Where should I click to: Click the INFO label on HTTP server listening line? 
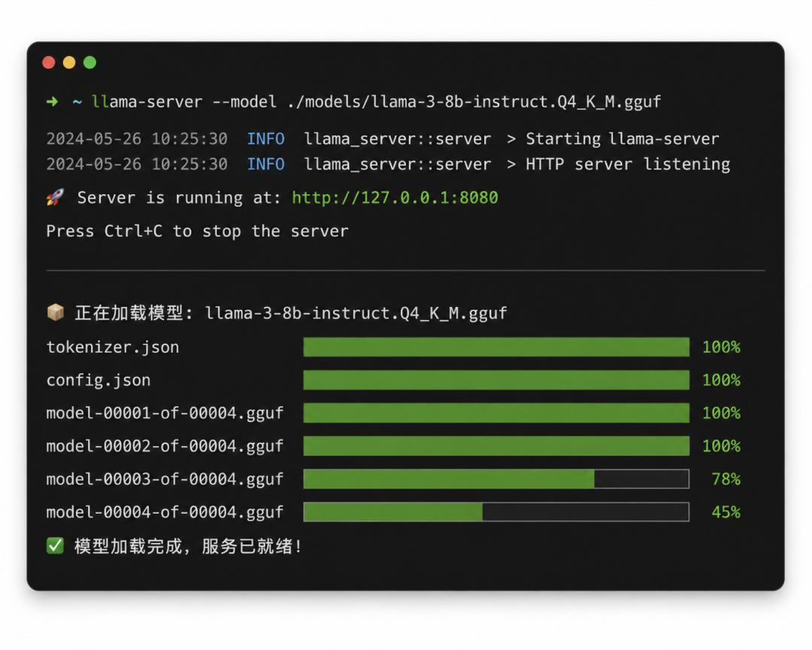pyautogui.click(x=265, y=164)
